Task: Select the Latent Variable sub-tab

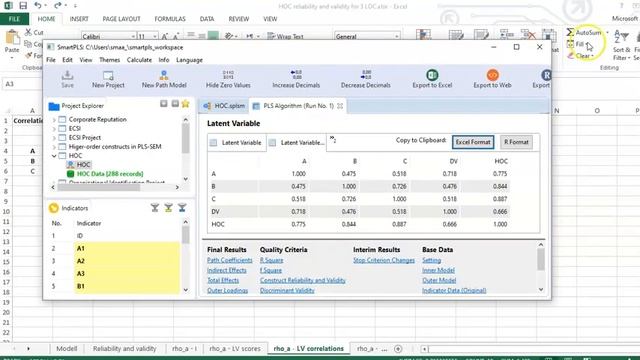Action: click(237, 142)
